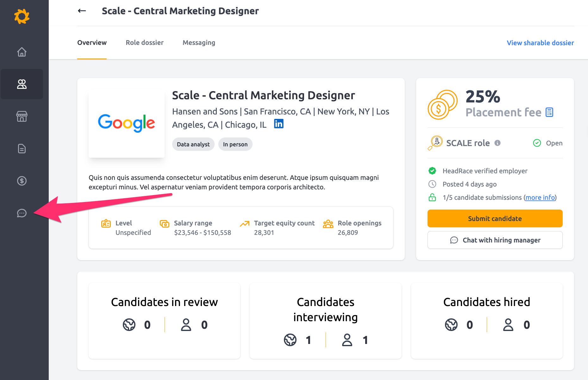Click the back arrow beside the title
This screenshot has width=588, height=380.
pyautogui.click(x=82, y=11)
